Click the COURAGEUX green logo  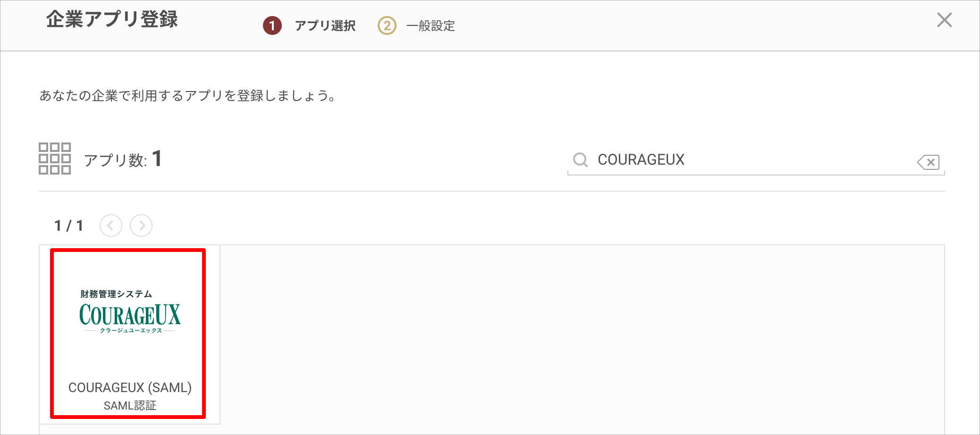130,315
